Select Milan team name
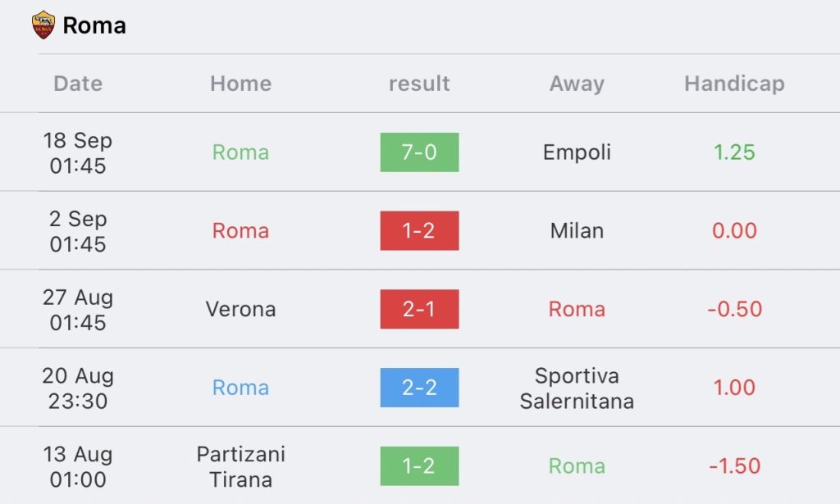 tap(577, 230)
